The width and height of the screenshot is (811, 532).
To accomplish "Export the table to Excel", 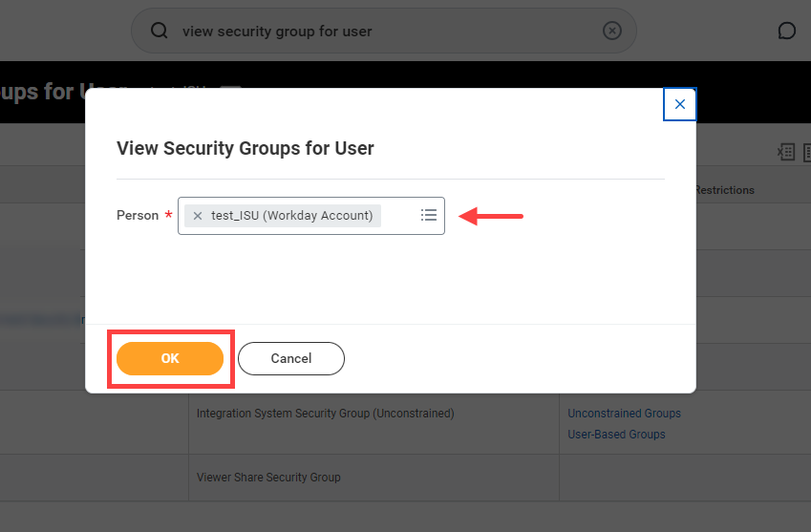I will [785, 152].
